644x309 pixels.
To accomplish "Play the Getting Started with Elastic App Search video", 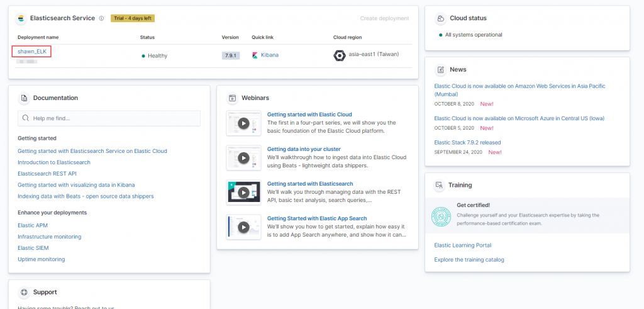I will 243,227.
